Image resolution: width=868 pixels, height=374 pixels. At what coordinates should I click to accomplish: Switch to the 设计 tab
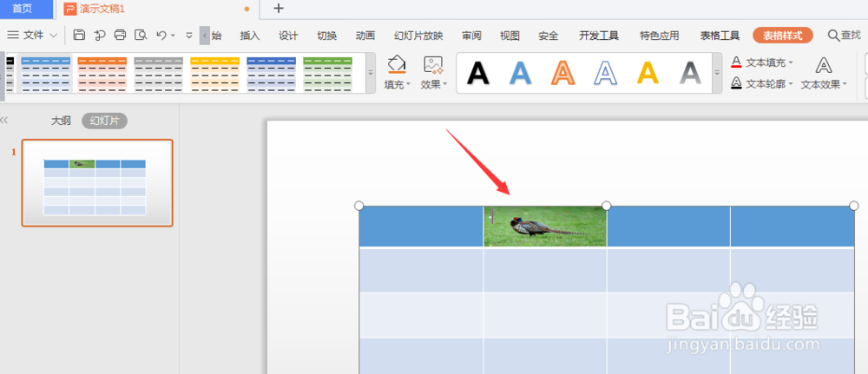(x=288, y=36)
